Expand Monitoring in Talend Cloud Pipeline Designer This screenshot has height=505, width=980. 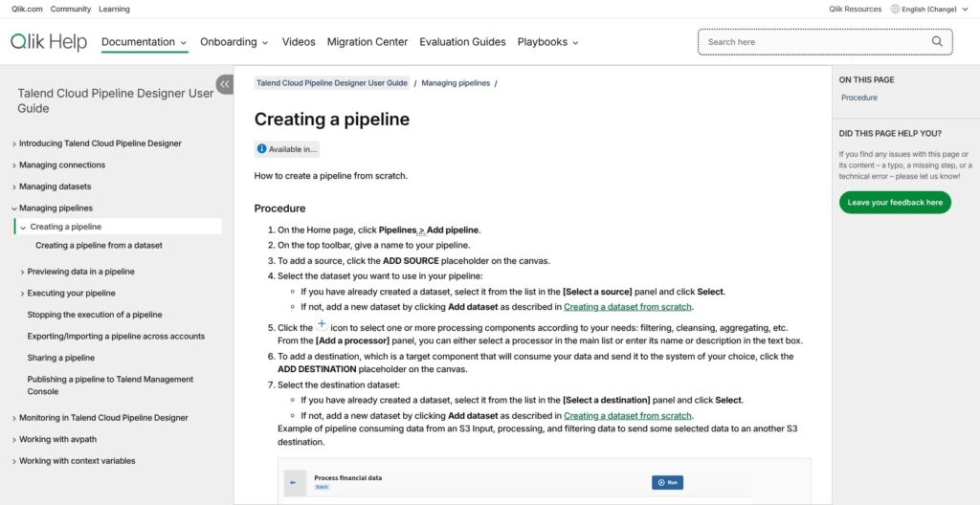click(14, 418)
